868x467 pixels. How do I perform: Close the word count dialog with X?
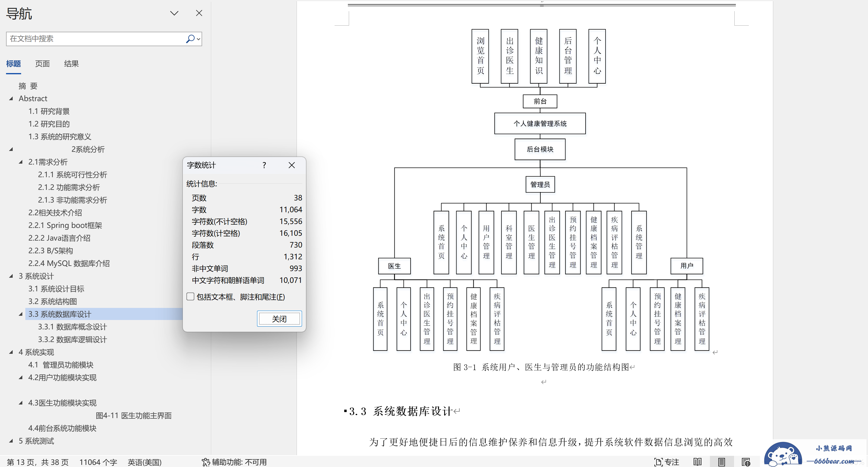pos(292,165)
